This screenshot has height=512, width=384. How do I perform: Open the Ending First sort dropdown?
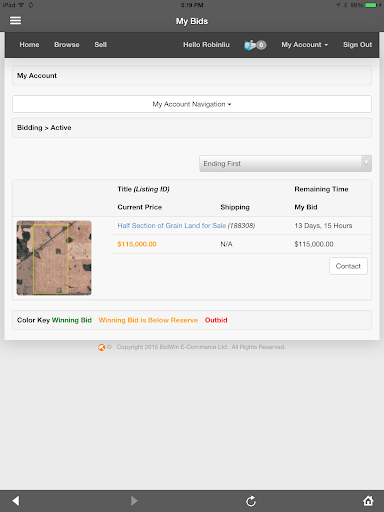pos(285,164)
